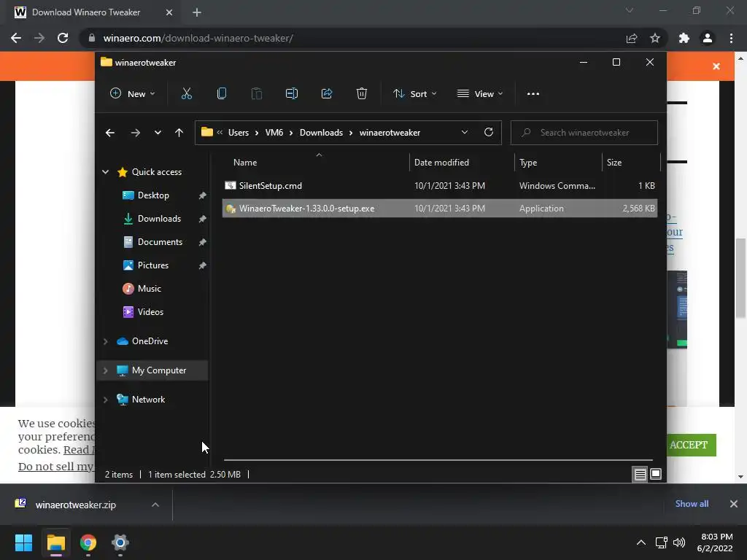The width and height of the screenshot is (747, 560).
Task: Click the taskbar clock and date
Action: pos(715,542)
